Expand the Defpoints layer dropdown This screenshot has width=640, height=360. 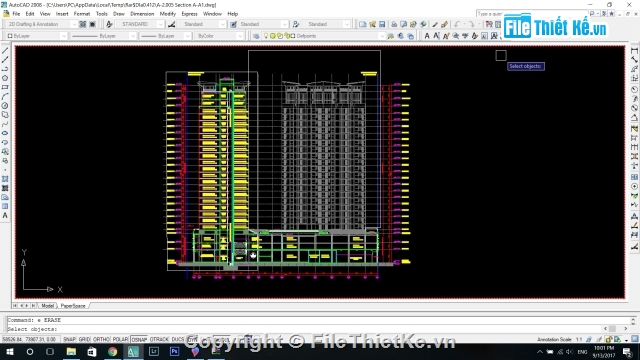[382, 36]
